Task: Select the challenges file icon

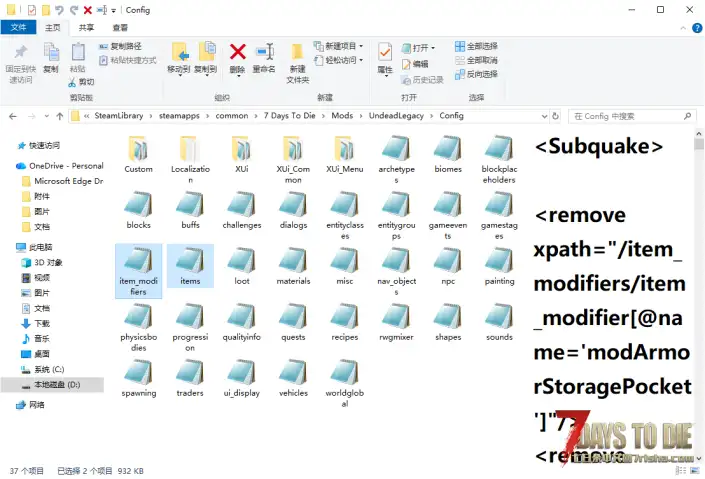Action: (x=241, y=205)
